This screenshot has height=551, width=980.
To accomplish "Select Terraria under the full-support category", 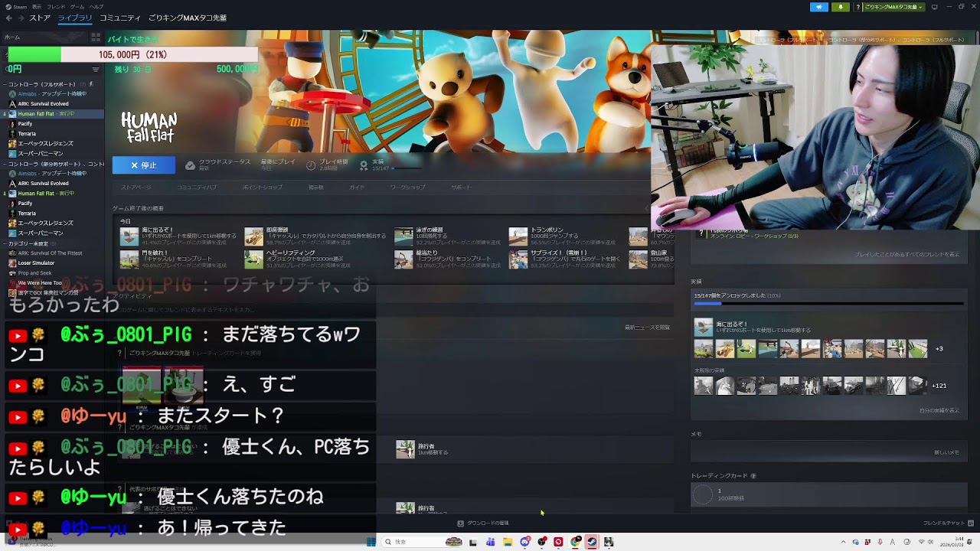I will coord(27,134).
